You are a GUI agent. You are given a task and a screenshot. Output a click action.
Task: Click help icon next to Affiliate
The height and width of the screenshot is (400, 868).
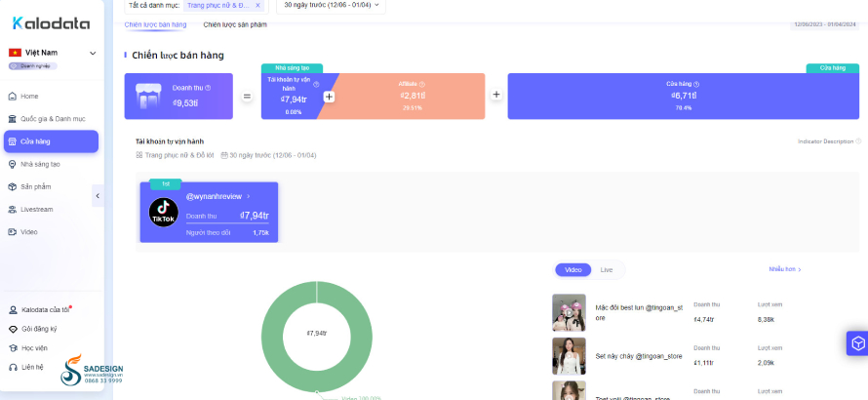[x=422, y=84]
